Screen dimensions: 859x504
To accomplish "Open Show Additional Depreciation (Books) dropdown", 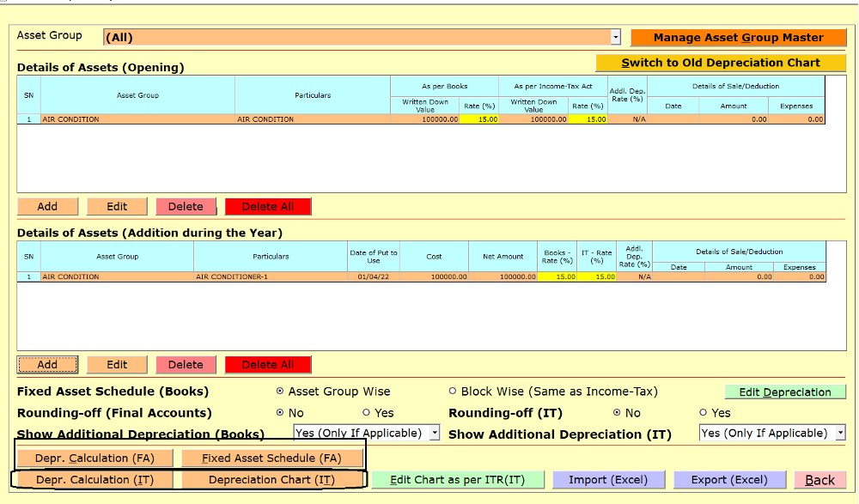I will click(435, 434).
